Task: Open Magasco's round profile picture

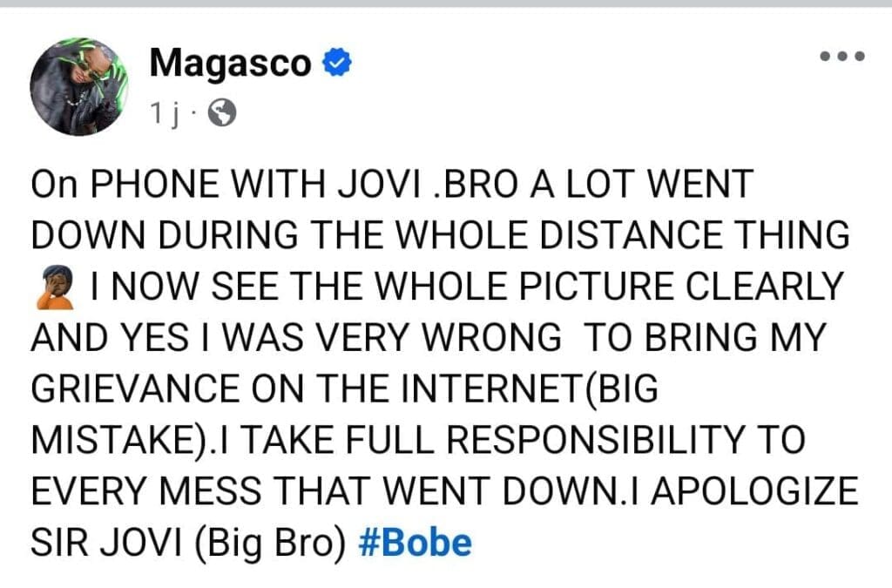Action: pos(80,86)
